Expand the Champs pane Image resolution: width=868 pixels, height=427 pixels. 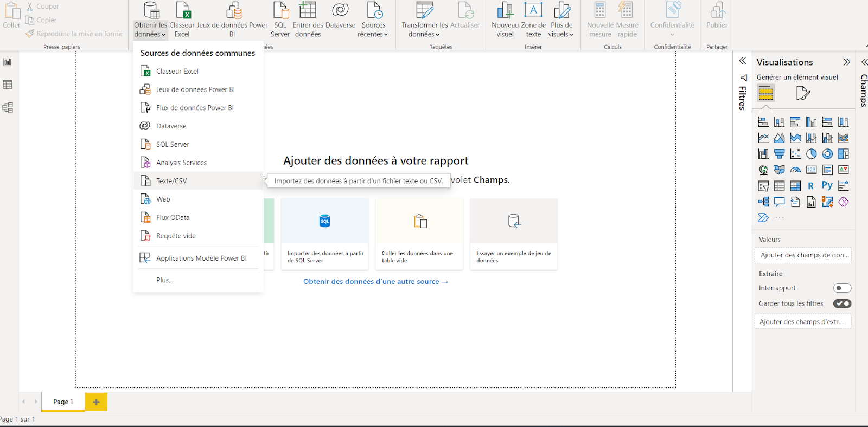864,62
